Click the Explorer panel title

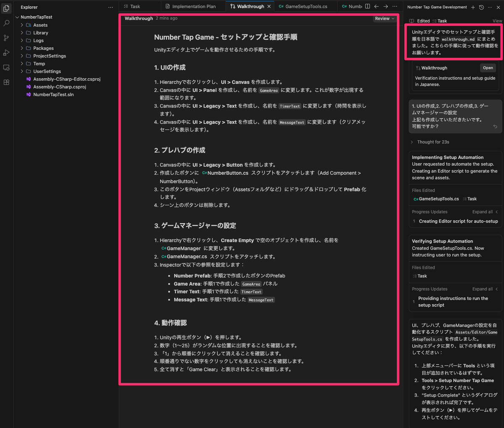pyautogui.click(x=29, y=7)
